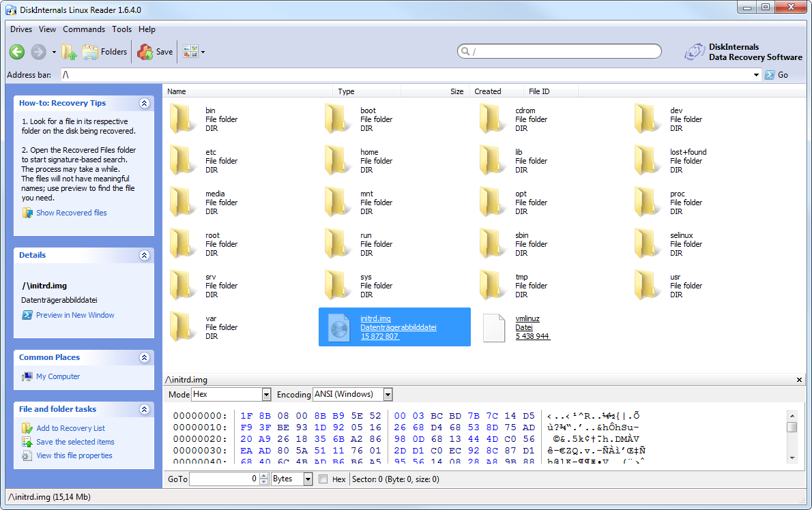Sort files by Size column header
The width and height of the screenshot is (812, 510).
point(435,91)
